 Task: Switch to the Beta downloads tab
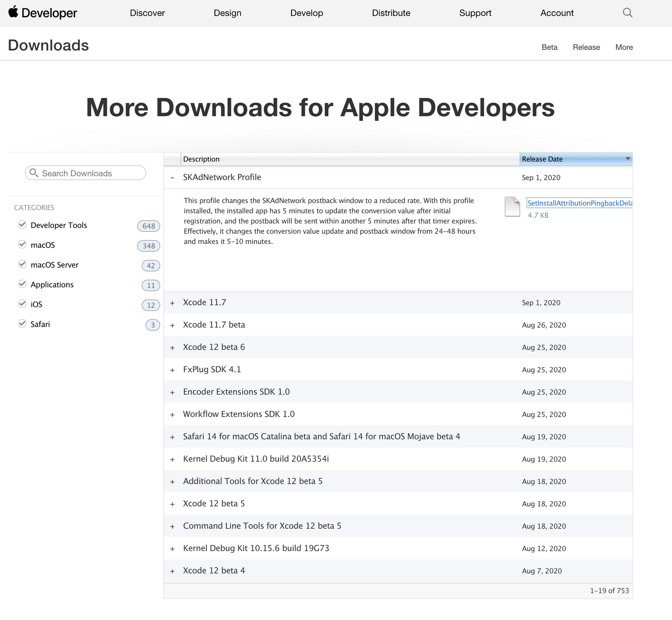click(x=549, y=47)
